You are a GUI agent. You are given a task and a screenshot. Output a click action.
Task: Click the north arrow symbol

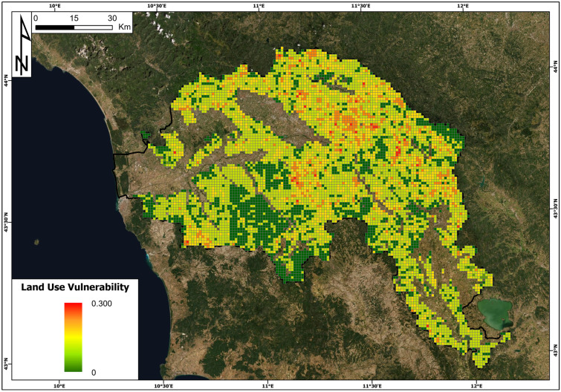coord(22,45)
